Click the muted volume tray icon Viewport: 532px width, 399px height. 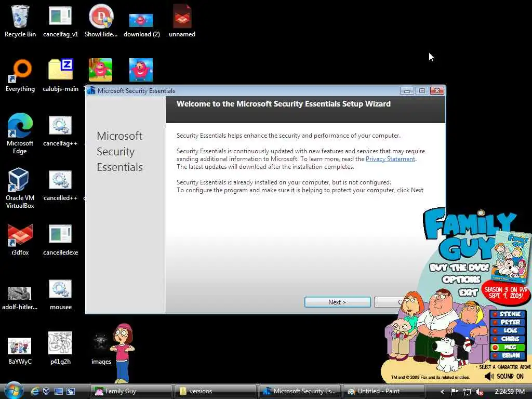coord(480,392)
